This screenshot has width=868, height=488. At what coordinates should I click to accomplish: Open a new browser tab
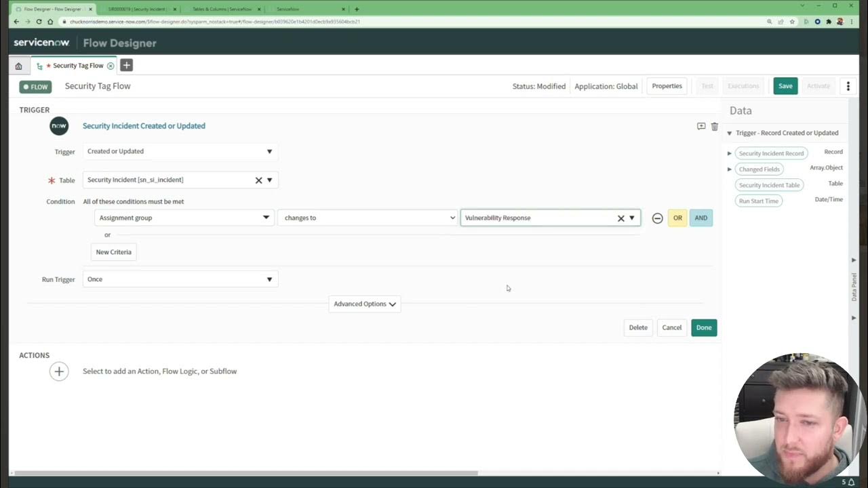click(x=357, y=9)
